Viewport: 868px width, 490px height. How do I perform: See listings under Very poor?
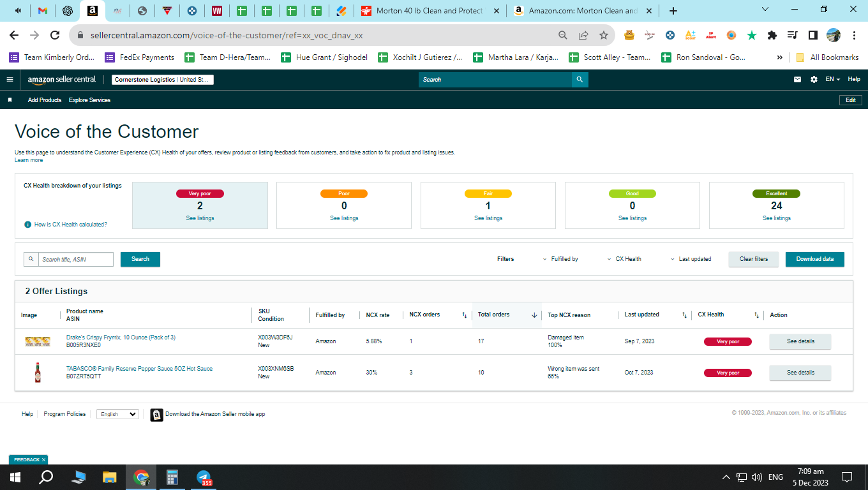tap(200, 218)
